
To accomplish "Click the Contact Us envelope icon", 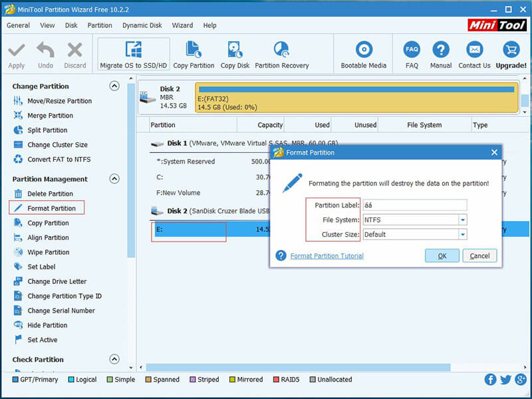I will tap(474, 49).
